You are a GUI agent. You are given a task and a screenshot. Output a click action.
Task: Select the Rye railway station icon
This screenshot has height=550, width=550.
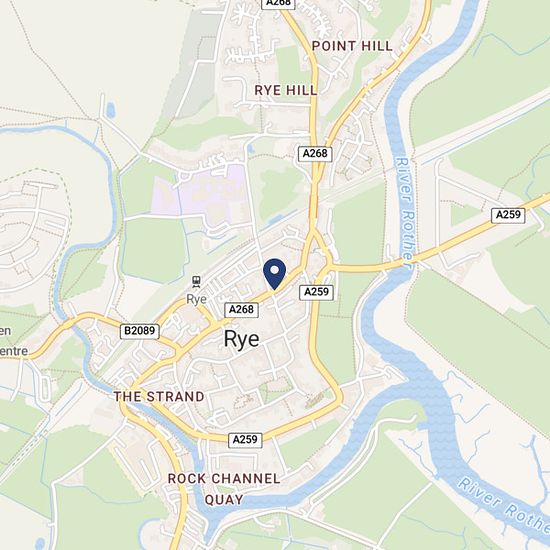click(x=196, y=282)
